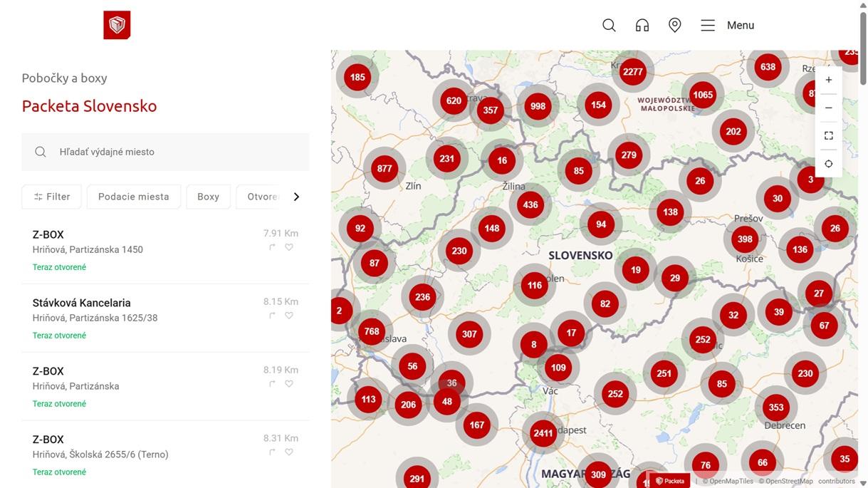
Task: Favorite the Z-BOX Partizánska 1450 heart
Action: tap(289, 247)
